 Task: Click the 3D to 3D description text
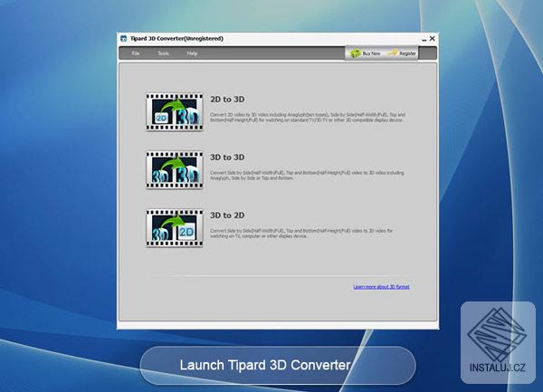[307, 176]
